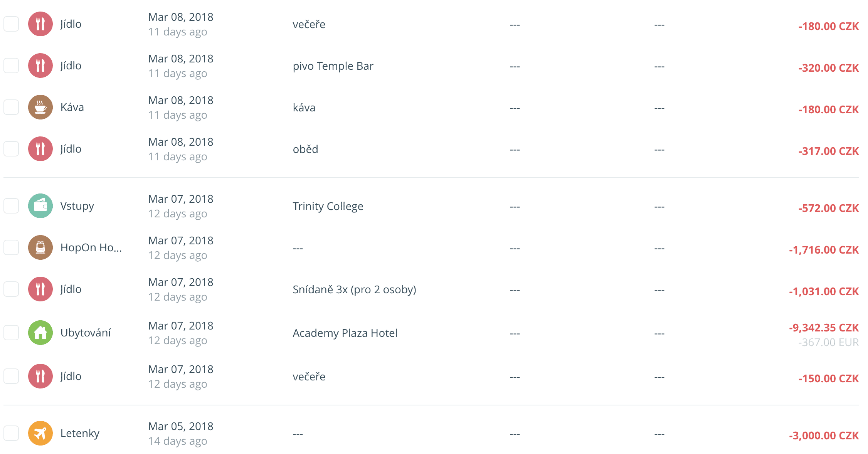Open the Academy Plaza Hotel record
The image size is (868, 454).
tap(345, 333)
